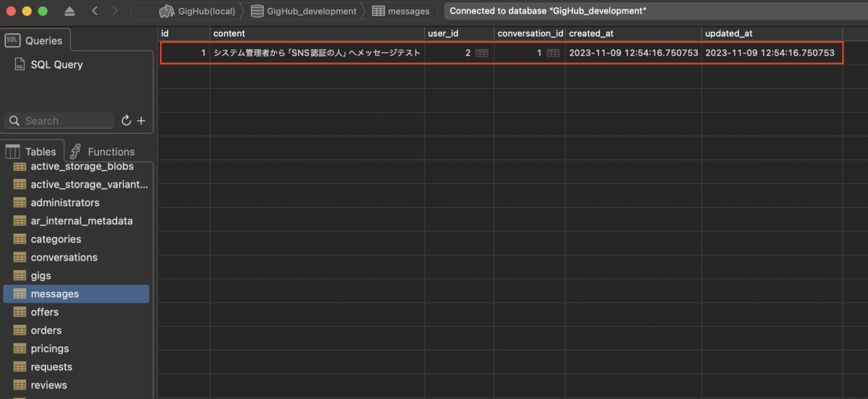Switch to the Functions tab
The width and height of the screenshot is (868, 399).
tap(103, 151)
